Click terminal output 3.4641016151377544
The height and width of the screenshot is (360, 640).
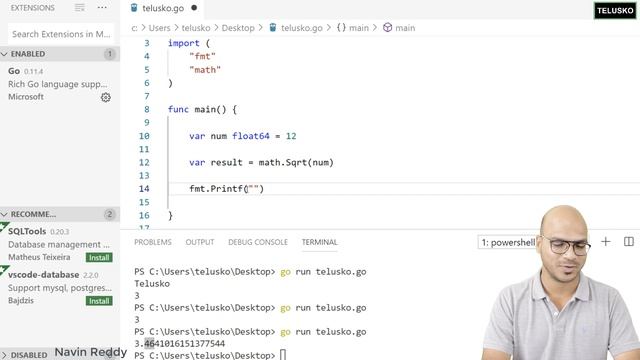point(180,343)
